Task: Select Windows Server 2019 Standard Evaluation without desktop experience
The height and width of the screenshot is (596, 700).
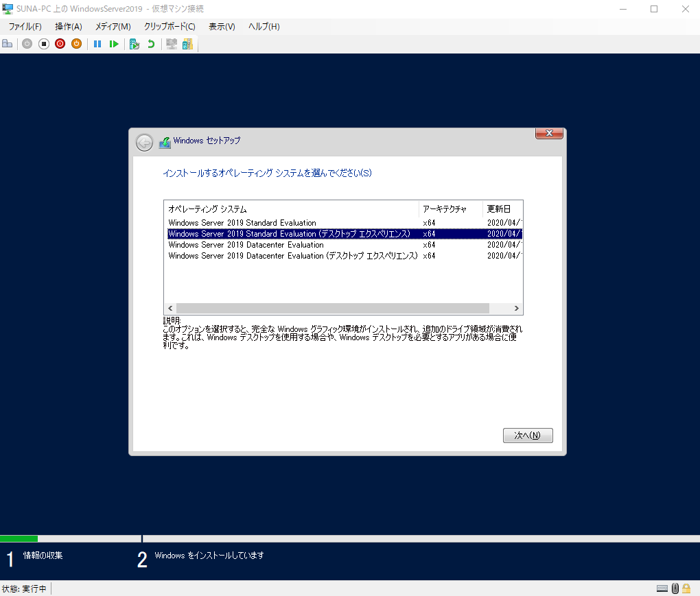Action: (x=345, y=223)
